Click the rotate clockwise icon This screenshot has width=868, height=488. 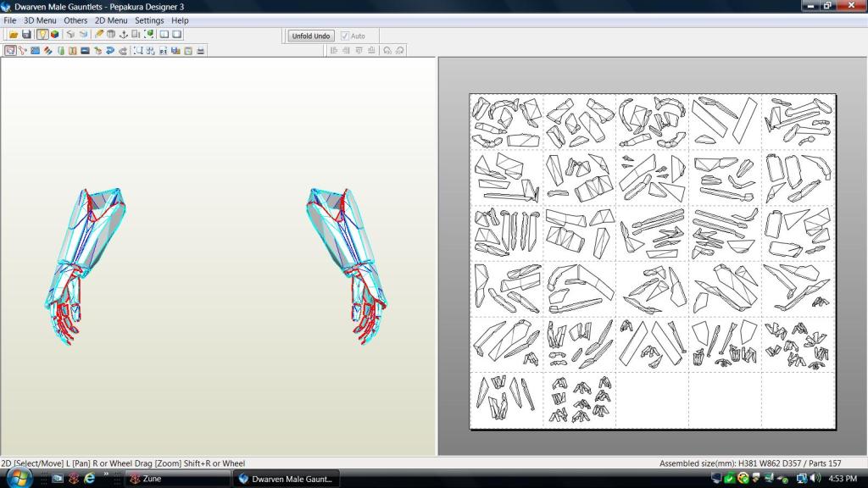coord(399,50)
